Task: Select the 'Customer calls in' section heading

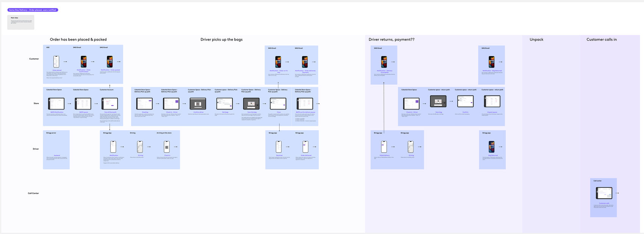Action: pyautogui.click(x=602, y=39)
